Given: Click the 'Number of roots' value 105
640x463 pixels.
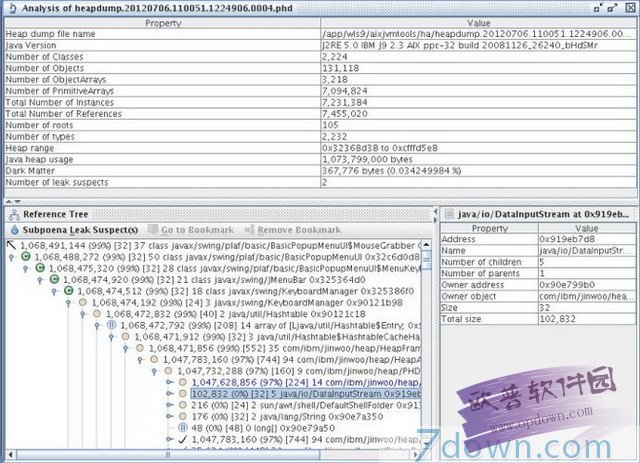Looking at the screenshot, I should [x=330, y=125].
